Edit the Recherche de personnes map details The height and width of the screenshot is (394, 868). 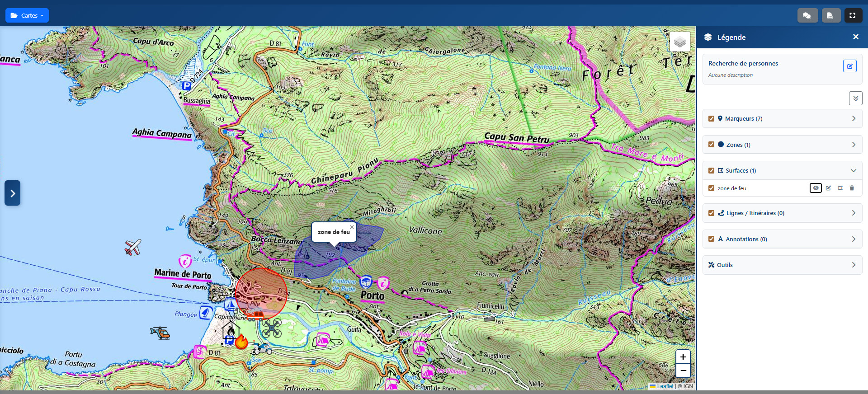tap(849, 66)
